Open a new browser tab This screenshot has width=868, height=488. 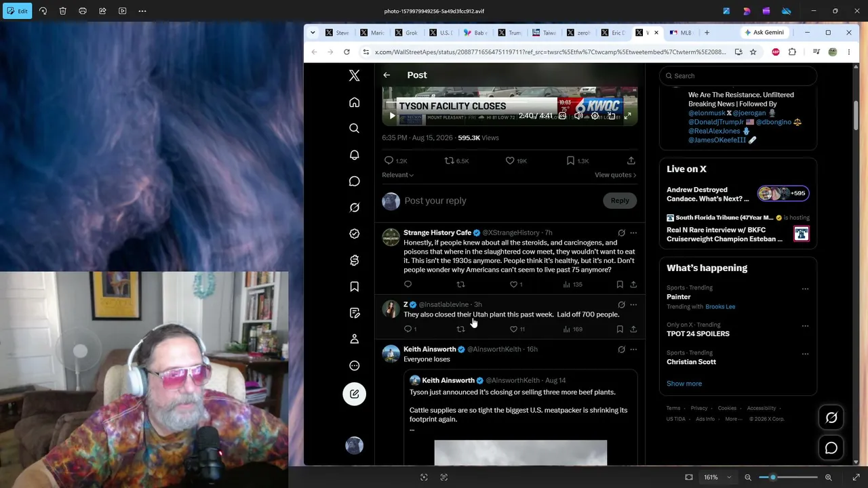coord(707,33)
